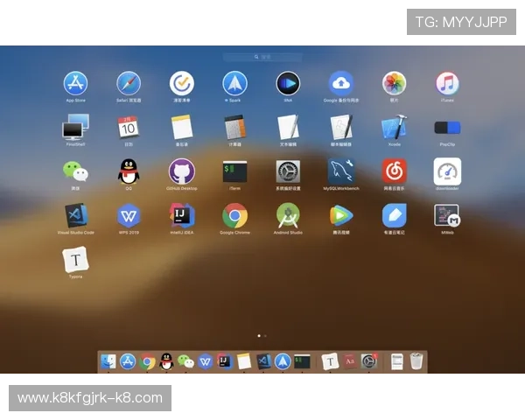This screenshot has width=525, height=420.
Task: Click Spark icon in the Dock
Action: click(x=283, y=361)
